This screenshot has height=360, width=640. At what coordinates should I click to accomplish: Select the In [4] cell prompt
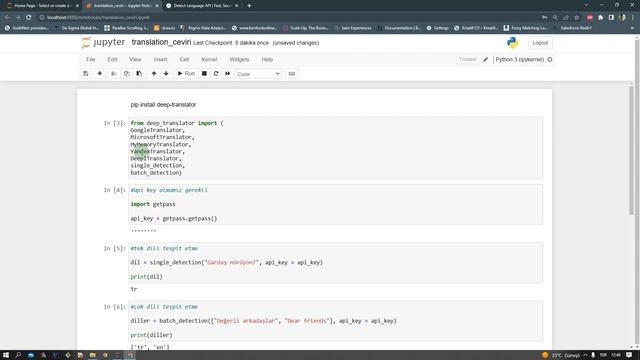point(115,190)
